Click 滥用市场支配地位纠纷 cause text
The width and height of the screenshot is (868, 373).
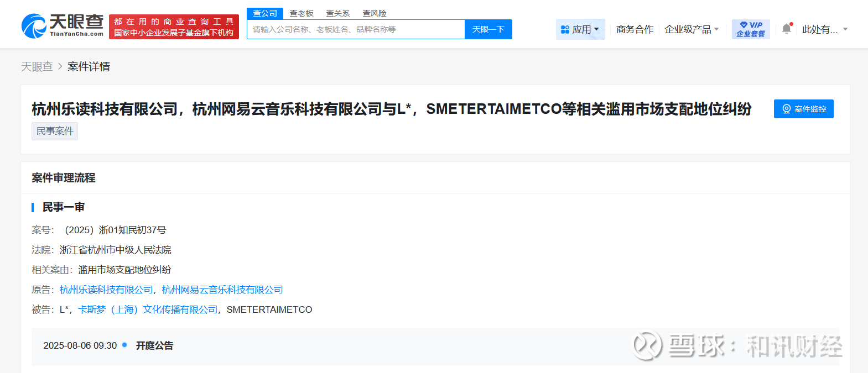click(x=124, y=270)
